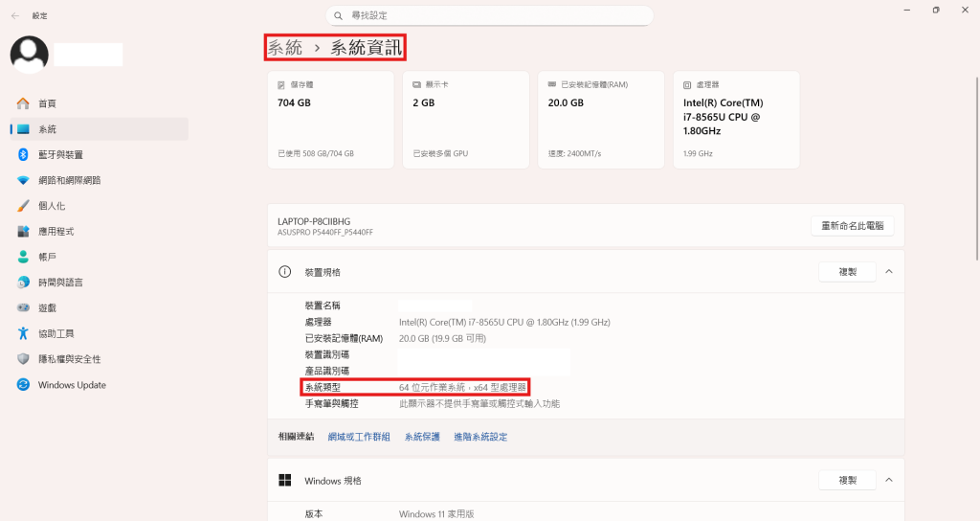Open 網域或工作群組 link
Image resolution: width=980 pixels, height=521 pixels.
point(359,437)
